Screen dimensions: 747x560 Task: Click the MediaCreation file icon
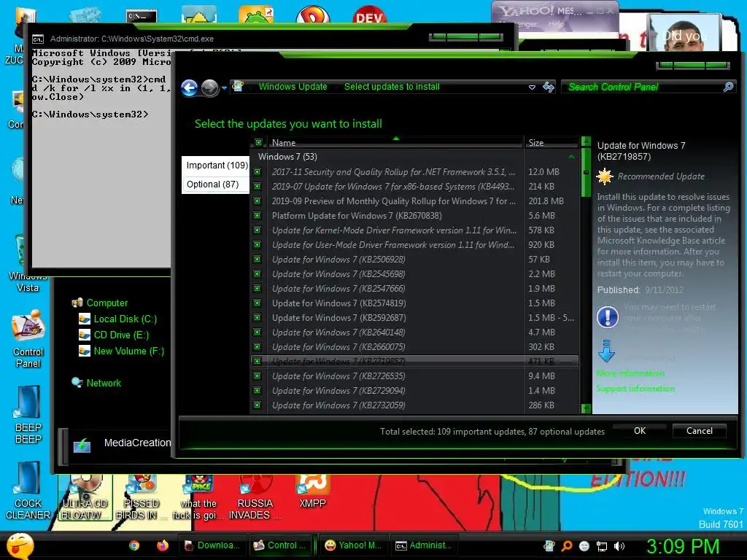coord(82,446)
